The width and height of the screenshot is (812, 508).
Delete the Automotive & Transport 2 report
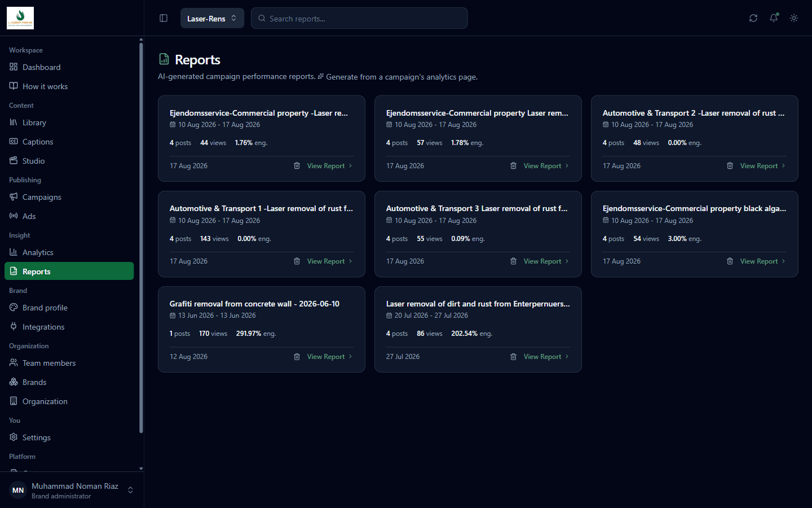(730, 166)
